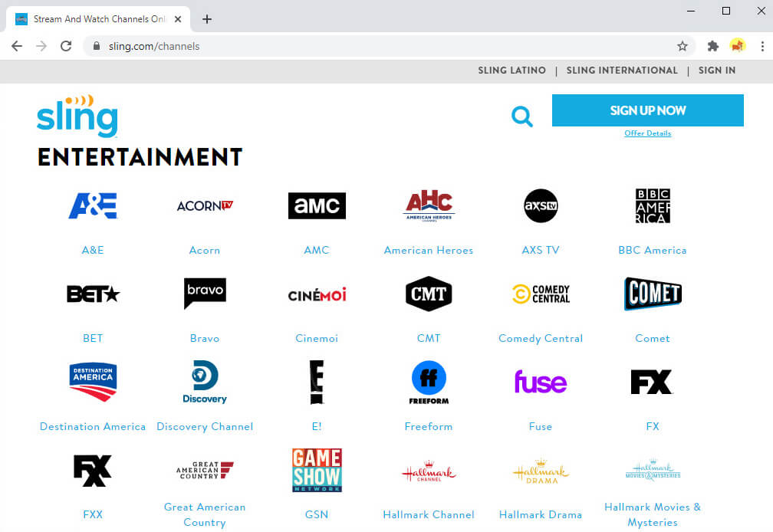The height and width of the screenshot is (532, 773).
Task: Select the Stream And Watch Channels tab
Action: [x=98, y=19]
